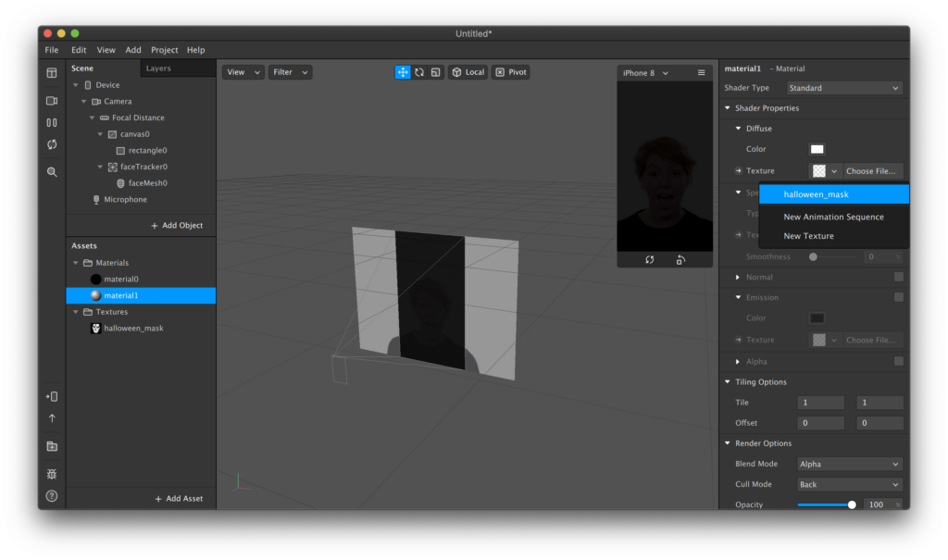The image size is (948, 560).
Task: Open the Blend Mode Alpha dropdown
Action: pyautogui.click(x=850, y=465)
